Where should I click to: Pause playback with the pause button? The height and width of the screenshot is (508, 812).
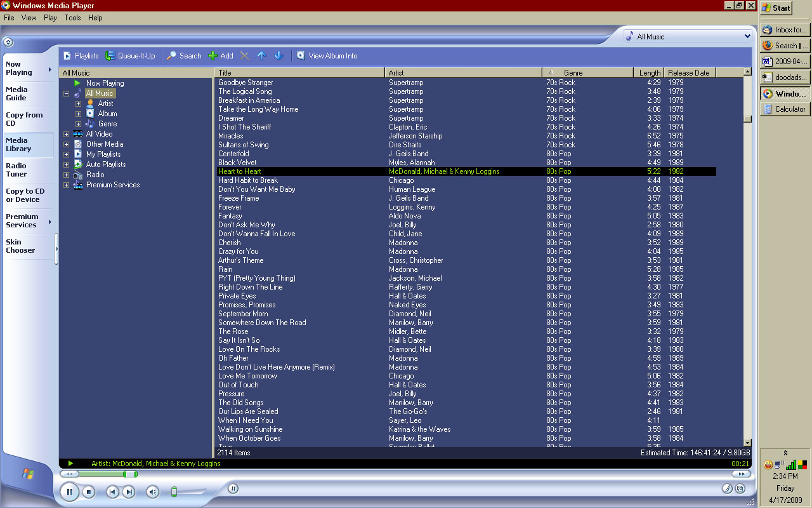[70, 491]
